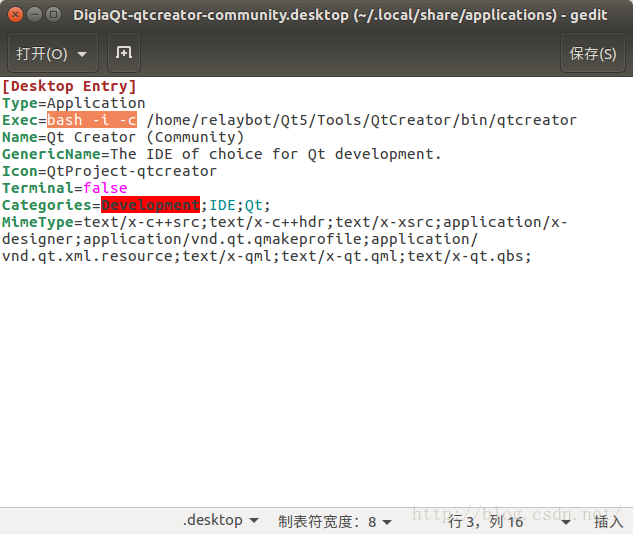Expand the dropdown arrow beside 打开(O)
The image size is (633, 534).
[x=82, y=54]
